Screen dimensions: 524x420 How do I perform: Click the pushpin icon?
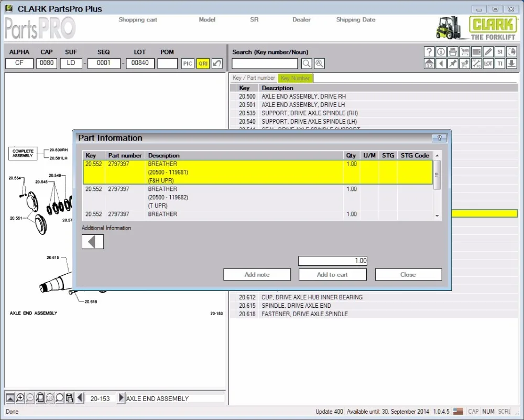tap(452, 63)
